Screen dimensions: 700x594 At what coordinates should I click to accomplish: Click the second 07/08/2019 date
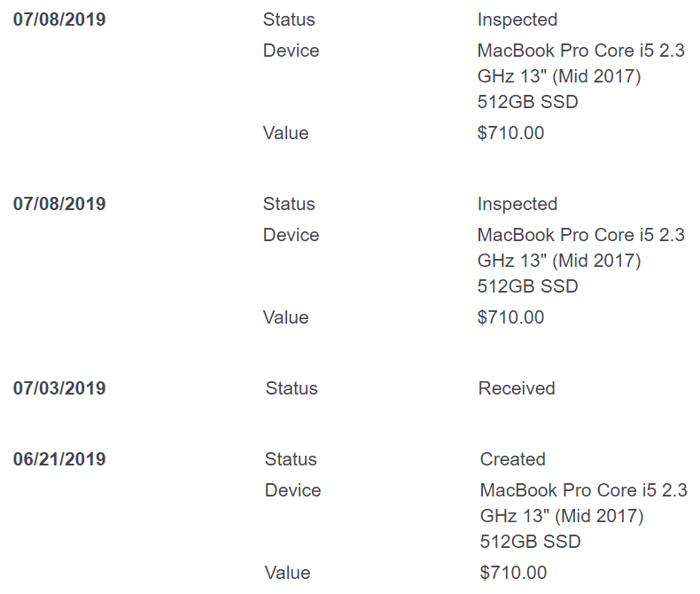[59, 204]
